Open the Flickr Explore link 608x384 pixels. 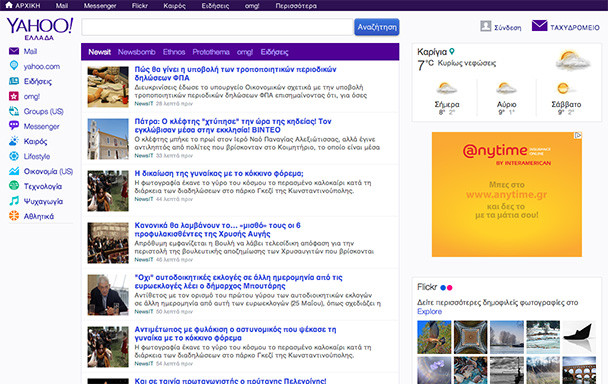(x=429, y=311)
